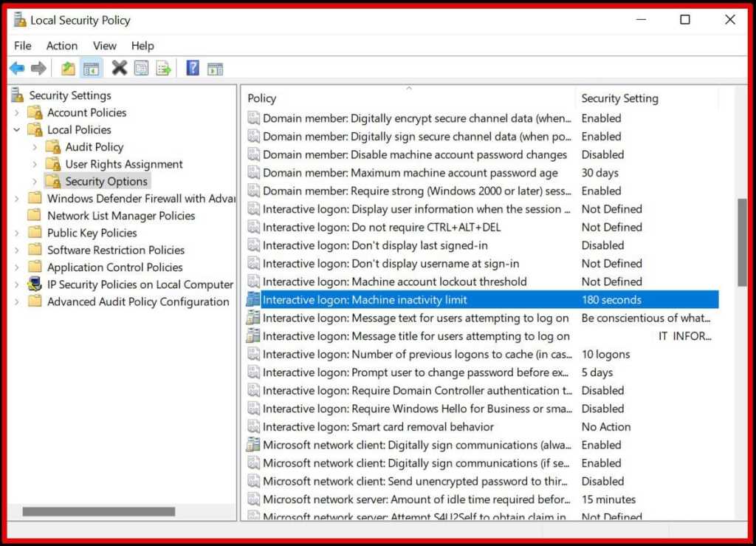Select Network List Manager Policies folder
This screenshot has height=546, width=756.
pos(120,216)
